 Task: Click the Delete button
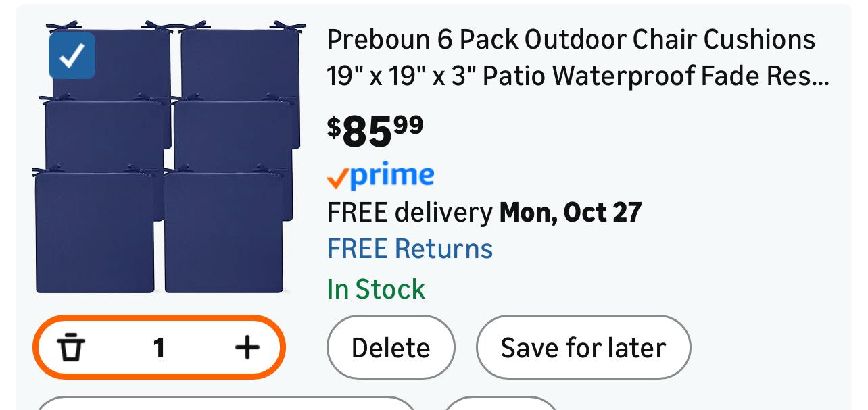(x=391, y=348)
